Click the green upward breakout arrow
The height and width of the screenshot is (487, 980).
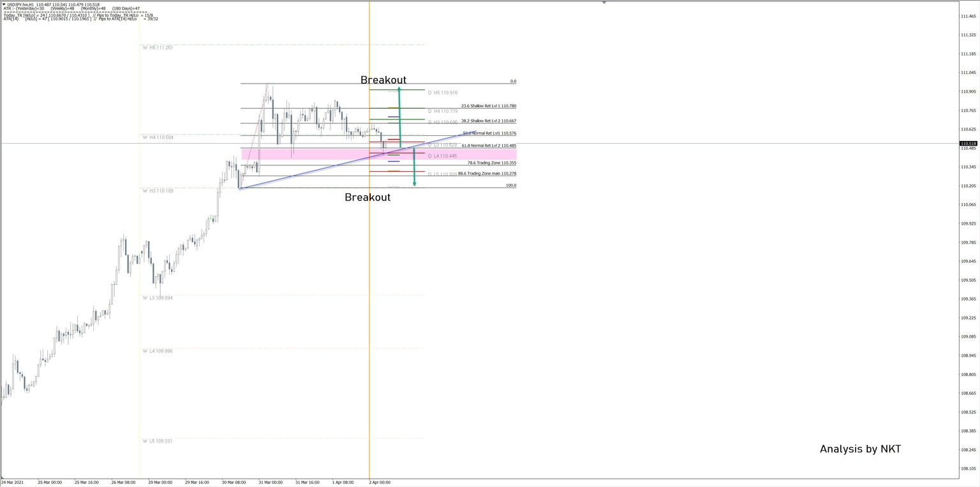pyautogui.click(x=400, y=115)
